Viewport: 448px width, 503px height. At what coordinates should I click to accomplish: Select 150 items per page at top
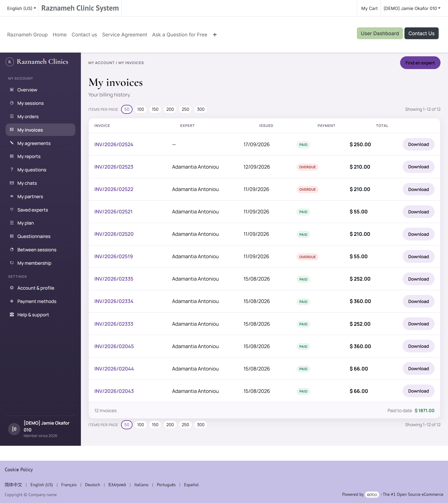click(155, 109)
